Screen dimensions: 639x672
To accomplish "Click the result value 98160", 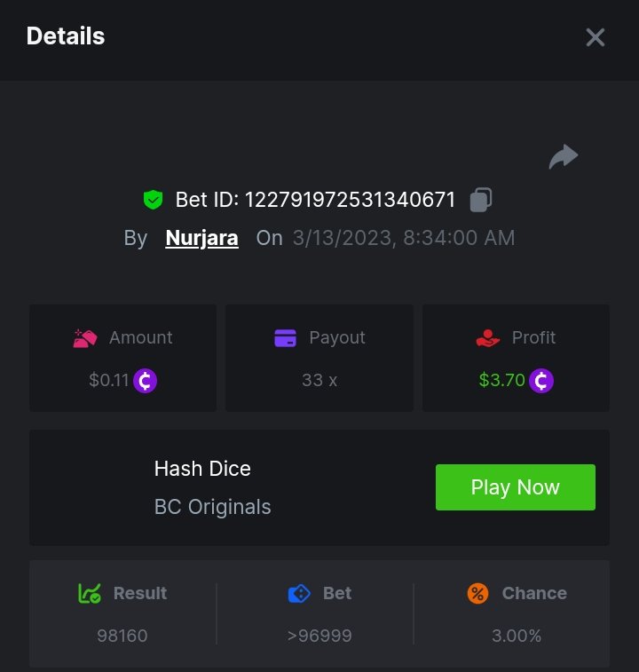I will click(x=122, y=636).
